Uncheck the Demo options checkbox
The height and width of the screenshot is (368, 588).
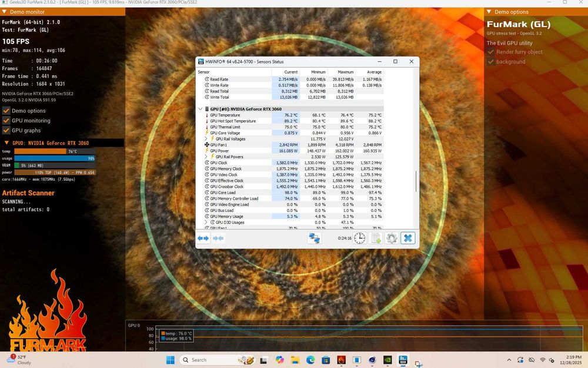pos(6,111)
